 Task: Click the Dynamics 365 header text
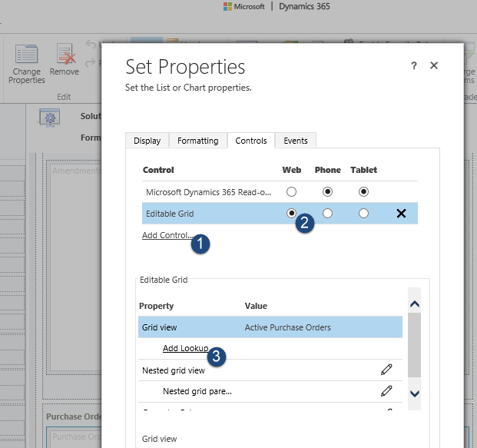tap(304, 6)
